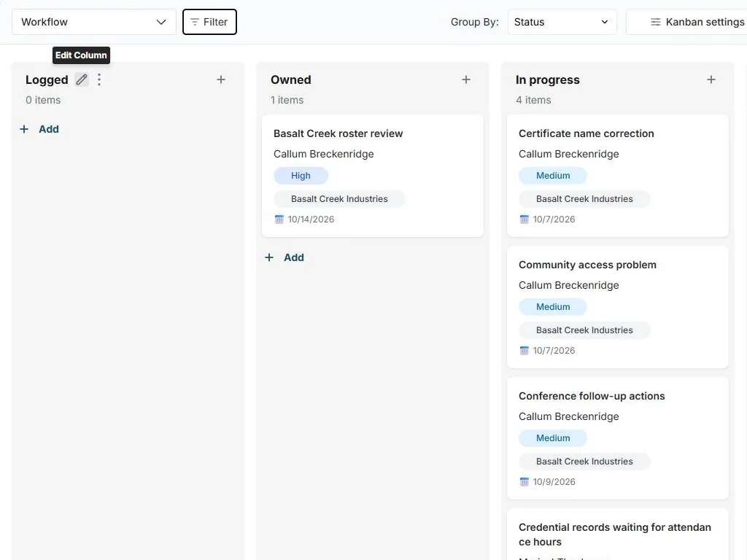Click Callum Breckenridge on Conference follow-up card
The image size is (747, 560).
click(569, 417)
